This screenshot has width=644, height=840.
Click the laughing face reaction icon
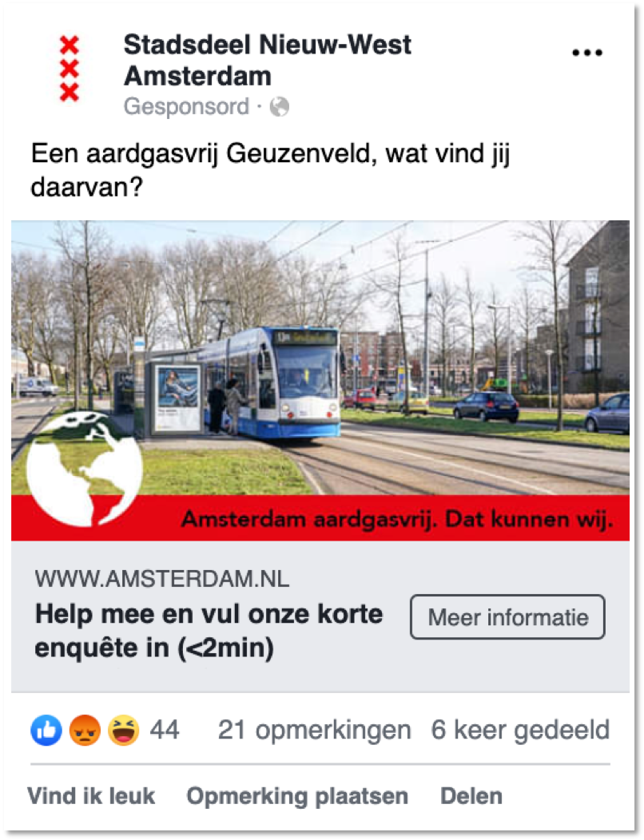pyautogui.click(x=123, y=730)
